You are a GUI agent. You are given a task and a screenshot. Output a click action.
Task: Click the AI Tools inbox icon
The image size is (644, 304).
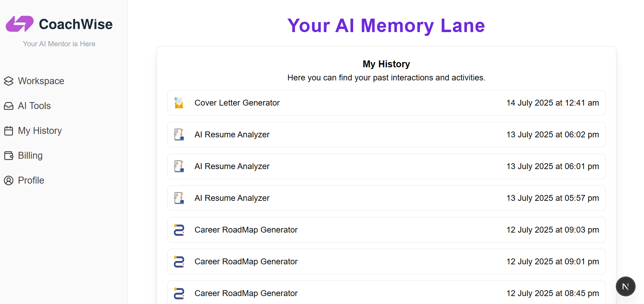9,106
